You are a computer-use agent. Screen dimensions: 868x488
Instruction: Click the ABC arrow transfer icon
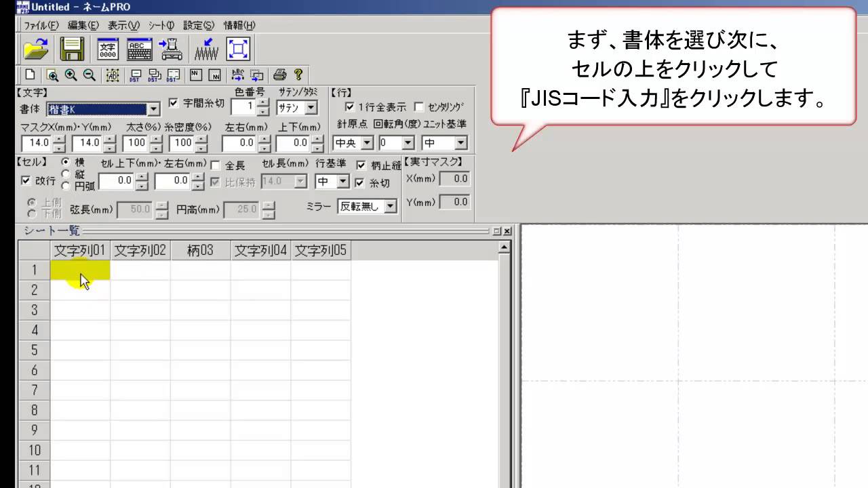click(238, 75)
